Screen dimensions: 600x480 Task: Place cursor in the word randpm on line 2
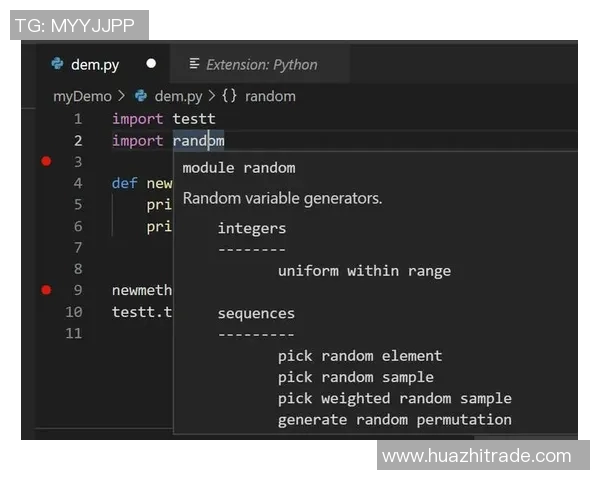point(198,141)
